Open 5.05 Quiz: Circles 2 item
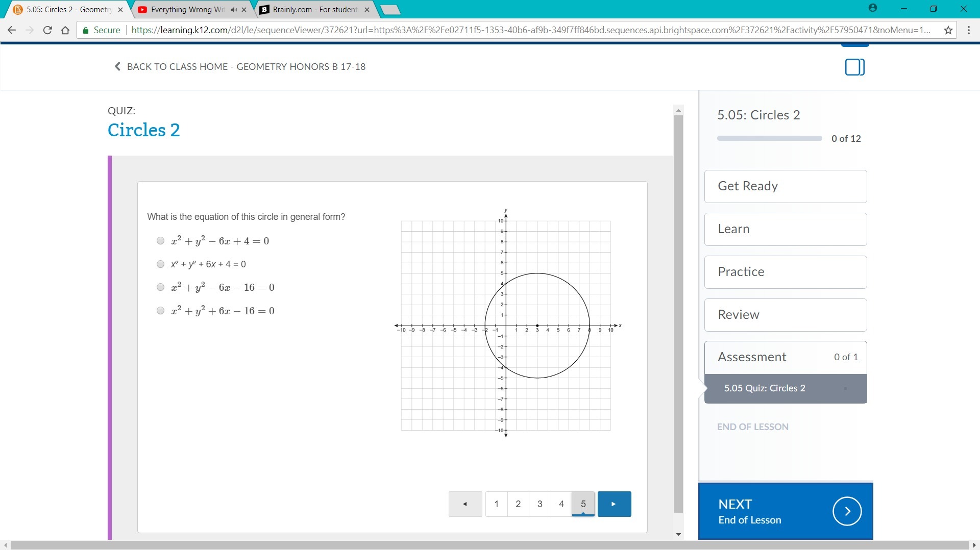 pos(786,388)
